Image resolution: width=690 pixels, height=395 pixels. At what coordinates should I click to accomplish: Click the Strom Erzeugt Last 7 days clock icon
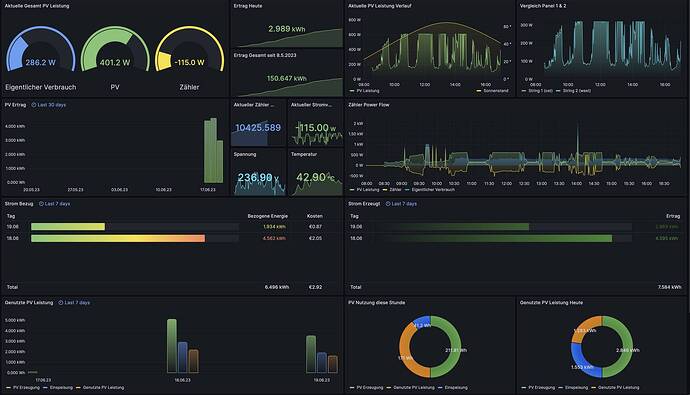pos(388,204)
